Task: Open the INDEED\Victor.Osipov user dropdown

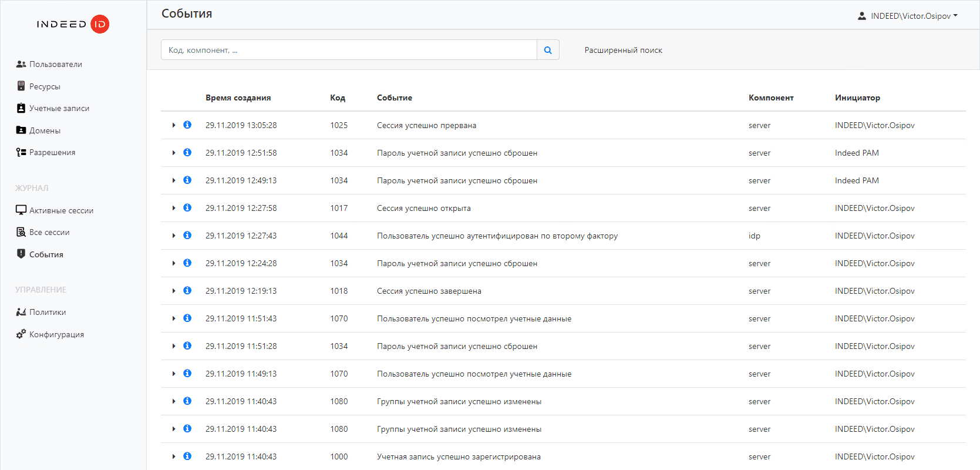Action: (x=907, y=16)
